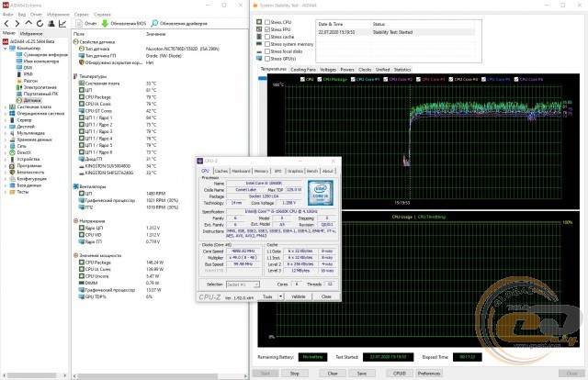The width and height of the screenshot is (588, 380).
Task: Click the CPUID button
Action: click(400, 374)
